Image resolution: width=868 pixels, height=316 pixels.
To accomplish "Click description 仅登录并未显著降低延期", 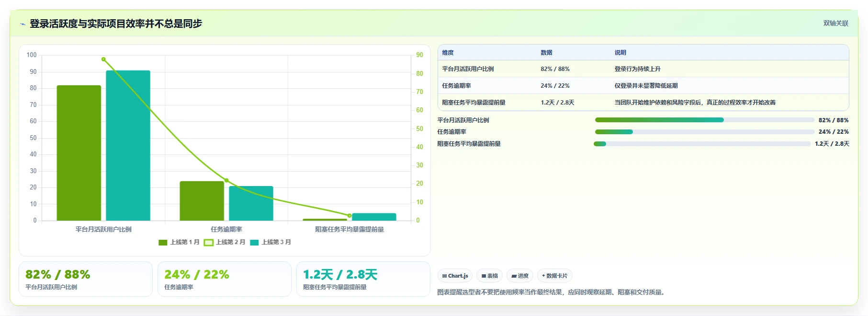I will (x=646, y=86).
